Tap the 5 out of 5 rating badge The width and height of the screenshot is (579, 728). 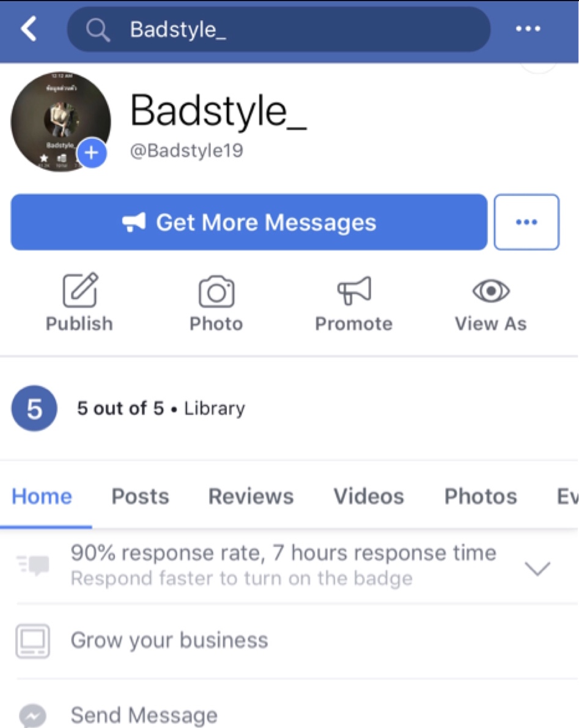34,409
